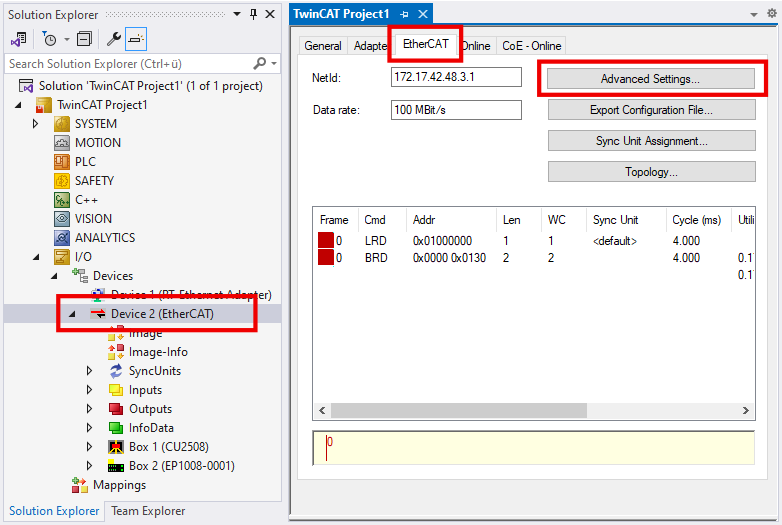The width and height of the screenshot is (782, 525).
Task: Click the MOTION node icon
Action: coord(61,143)
